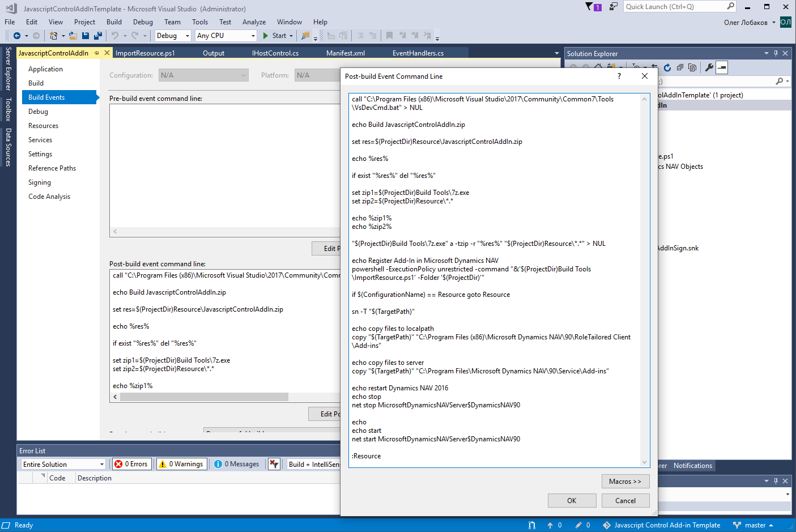Open the Analyze menu
The height and width of the screenshot is (532, 796).
coord(254,22)
